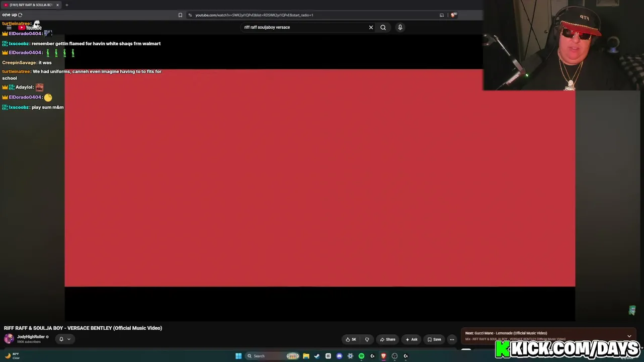The height and width of the screenshot is (362, 644).
Task: Open Discord from the taskbar
Action: (x=339, y=356)
